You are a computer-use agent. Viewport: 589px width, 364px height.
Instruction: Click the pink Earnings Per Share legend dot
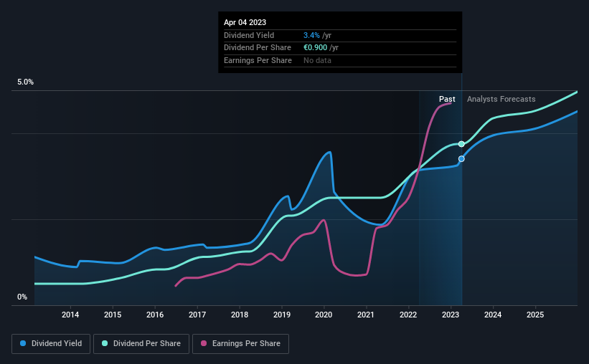tap(204, 343)
